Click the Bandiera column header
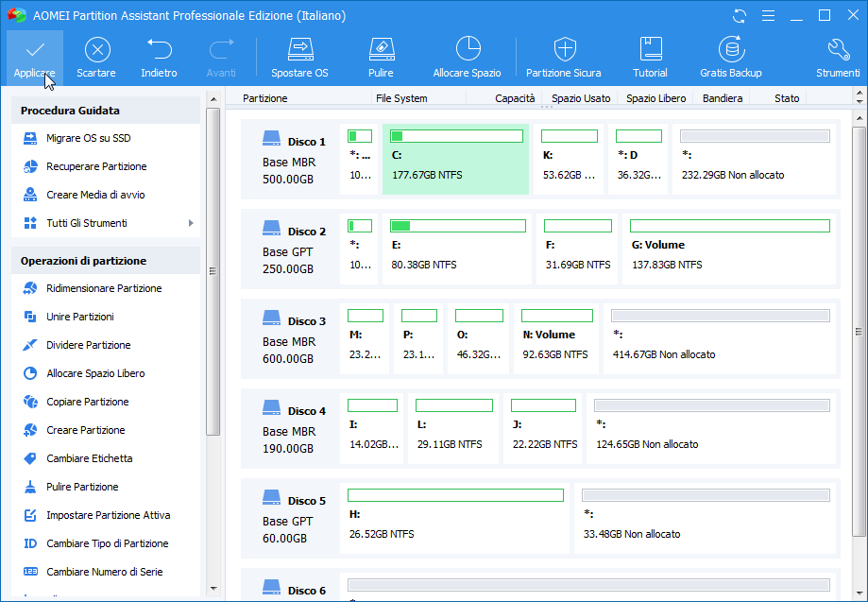This screenshot has width=868, height=602. pos(723,98)
